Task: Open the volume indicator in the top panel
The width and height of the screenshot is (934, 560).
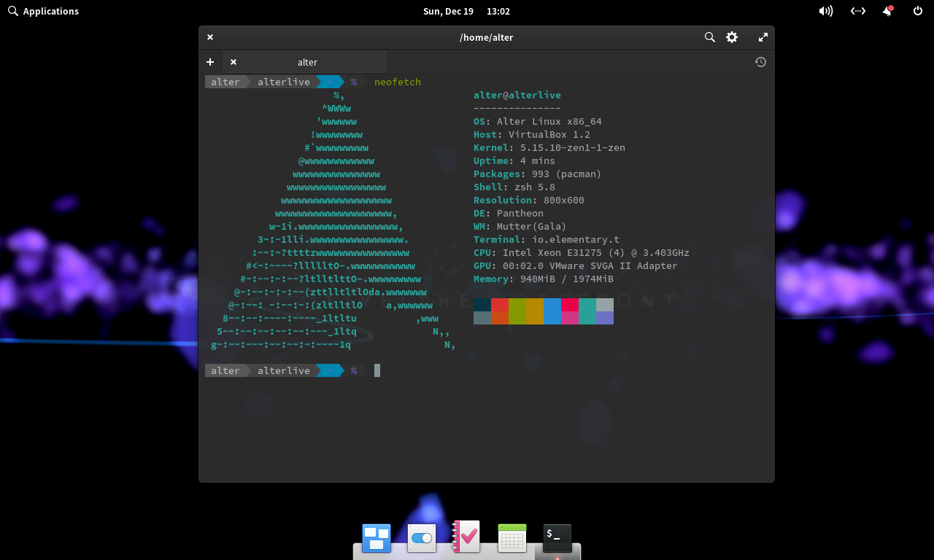Action: pyautogui.click(x=826, y=11)
